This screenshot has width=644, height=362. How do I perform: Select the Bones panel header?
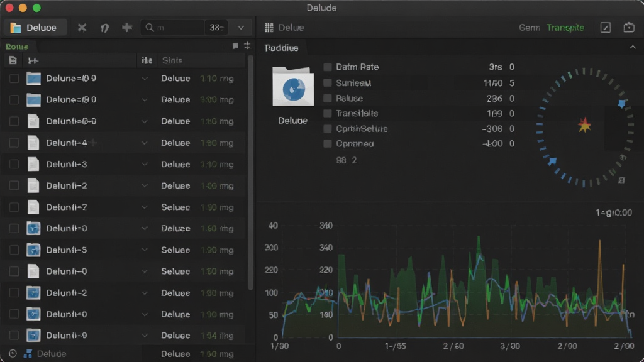17,47
